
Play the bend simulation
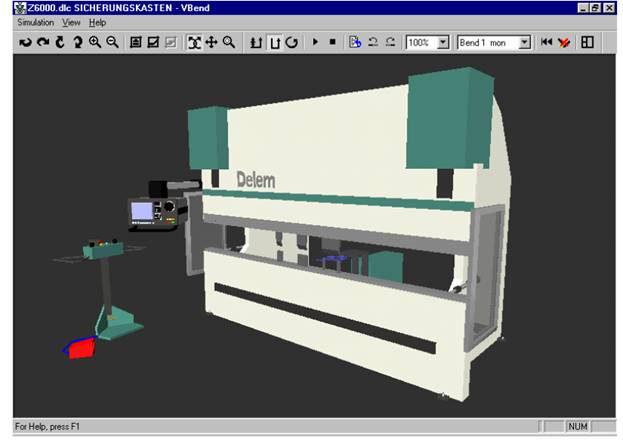315,42
